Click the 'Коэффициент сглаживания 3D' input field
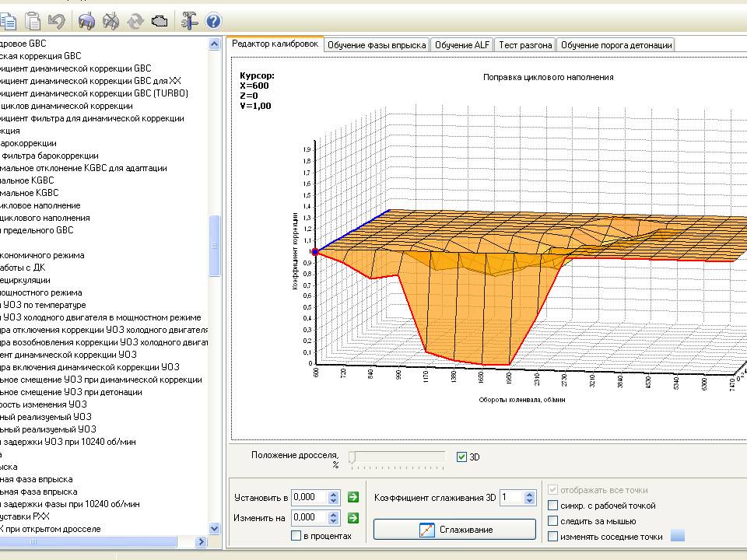The width and height of the screenshot is (747, 560). tap(512, 498)
